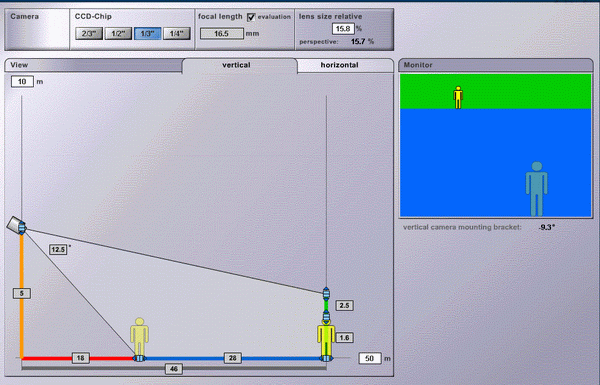Select the near yellow person figure
Screen dimensions: 600x385
139,337
